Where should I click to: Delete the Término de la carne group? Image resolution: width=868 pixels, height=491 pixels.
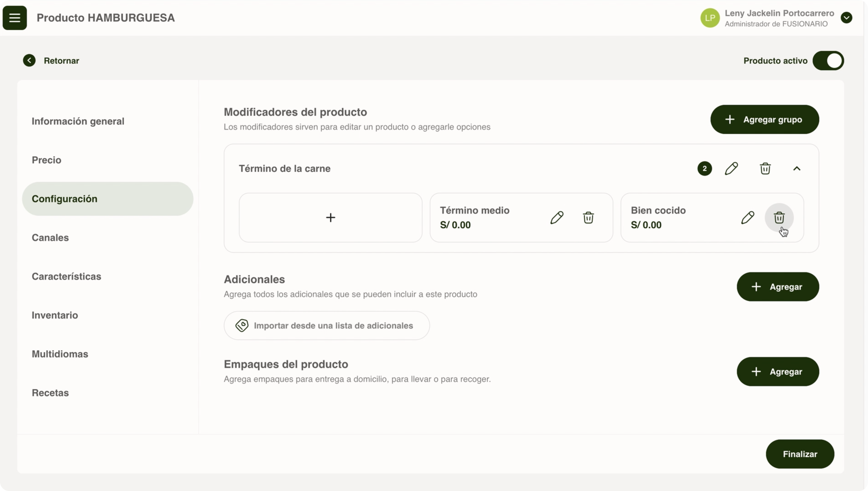(765, 169)
